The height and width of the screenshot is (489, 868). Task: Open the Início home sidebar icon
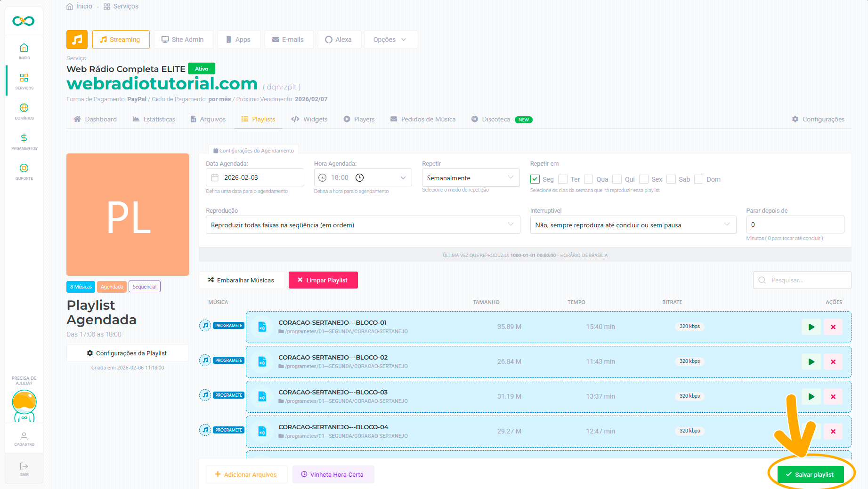coord(24,48)
